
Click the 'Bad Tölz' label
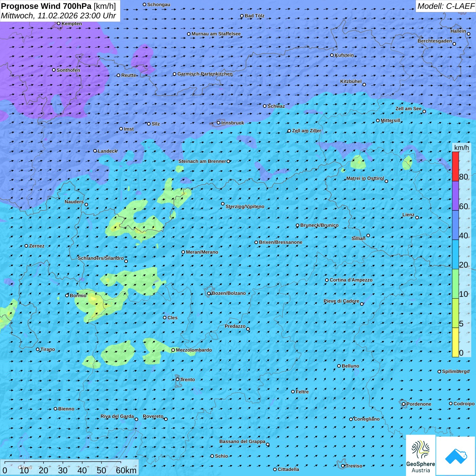(255, 16)
